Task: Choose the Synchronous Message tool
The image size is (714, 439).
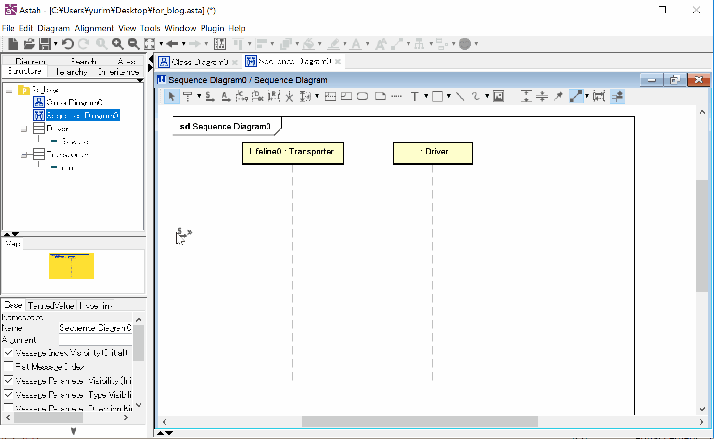Action: (210, 96)
